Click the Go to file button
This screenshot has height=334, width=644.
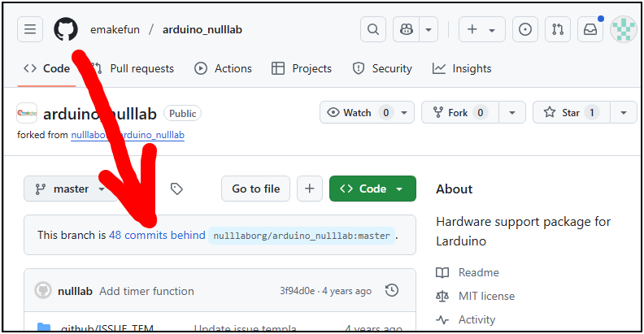(x=256, y=189)
